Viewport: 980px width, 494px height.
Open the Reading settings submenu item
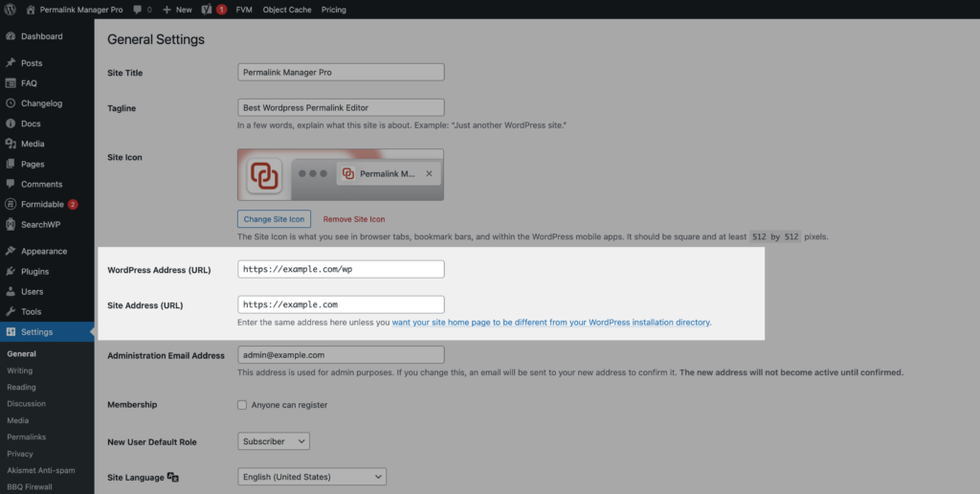click(21, 387)
